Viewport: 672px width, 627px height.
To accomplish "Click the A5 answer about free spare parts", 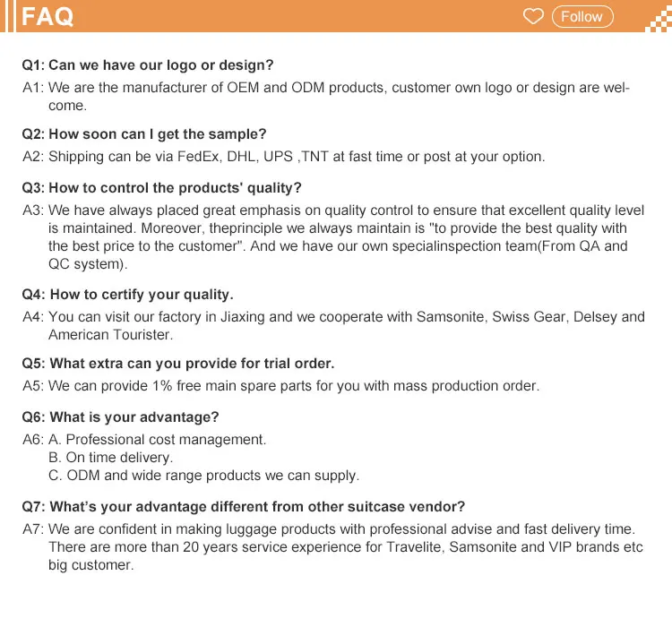I will pyautogui.click(x=281, y=386).
